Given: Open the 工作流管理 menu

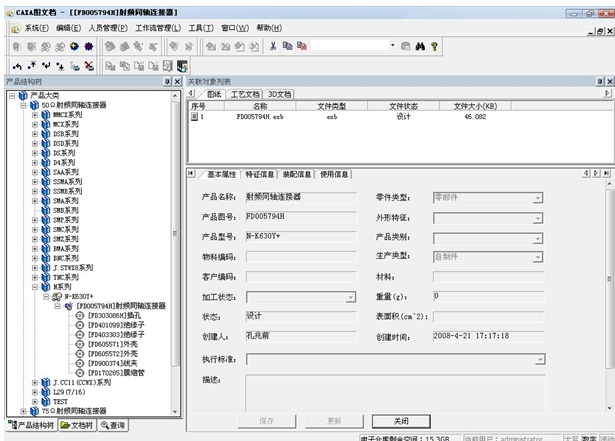Looking at the screenshot, I should pyautogui.click(x=158, y=28).
